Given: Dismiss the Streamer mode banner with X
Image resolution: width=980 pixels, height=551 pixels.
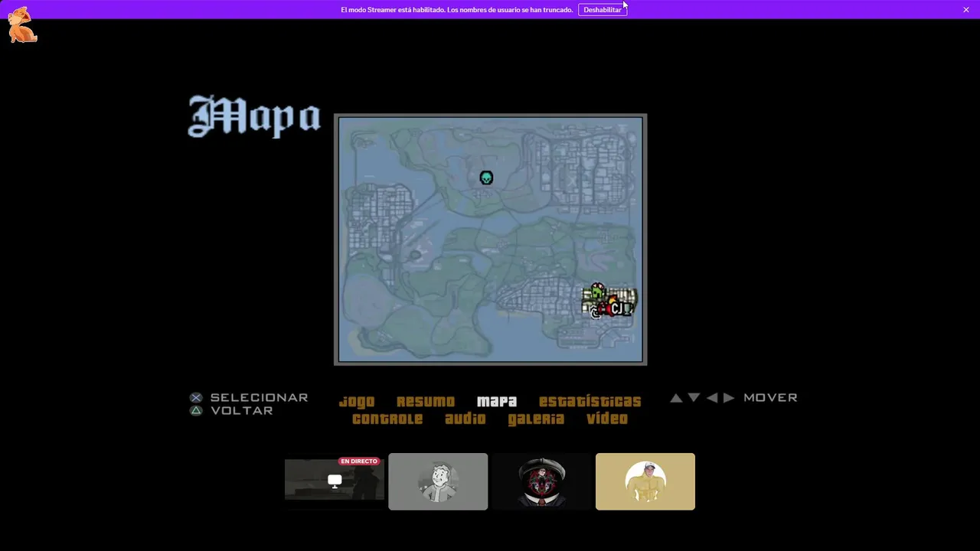Looking at the screenshot, I should [966, 10].
